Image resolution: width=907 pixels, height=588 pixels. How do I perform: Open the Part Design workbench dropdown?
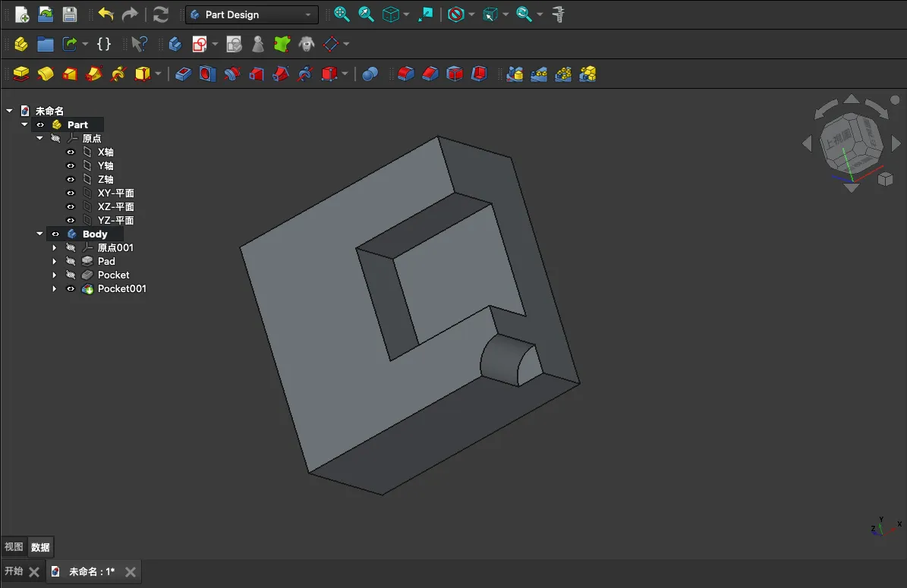[x=251, y=14]
